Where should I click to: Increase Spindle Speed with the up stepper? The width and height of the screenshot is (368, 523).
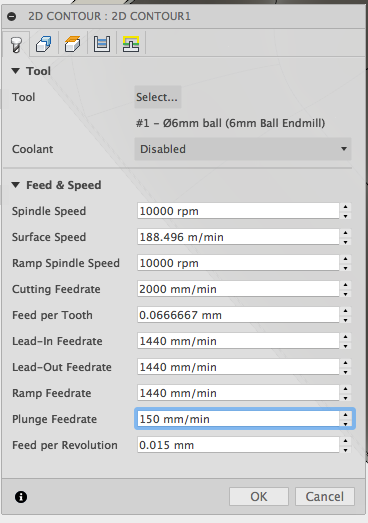pos(346,207)
